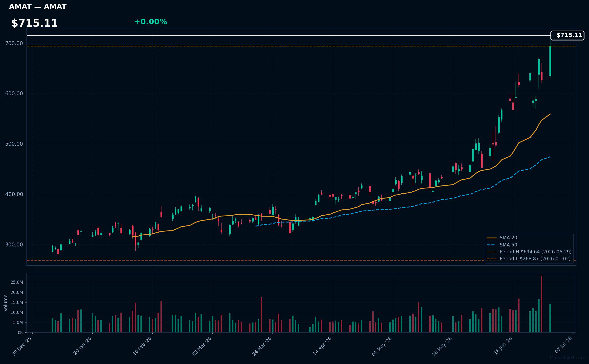Image resolution: width=589 pixels, height=364 pixels.
Task: Click the 16 Jun '26 date label
Action: click(503, 346)
